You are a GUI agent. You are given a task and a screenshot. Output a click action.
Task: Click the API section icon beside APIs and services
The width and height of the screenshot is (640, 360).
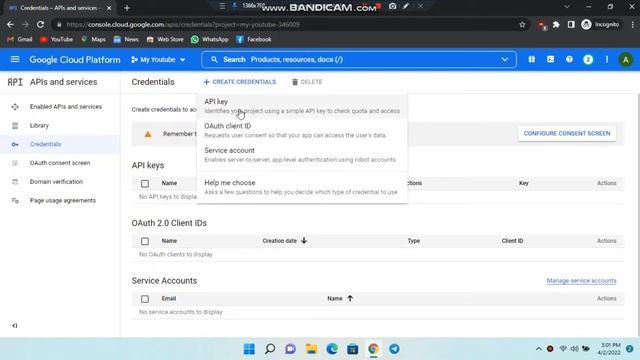click(x=15, y=82)
